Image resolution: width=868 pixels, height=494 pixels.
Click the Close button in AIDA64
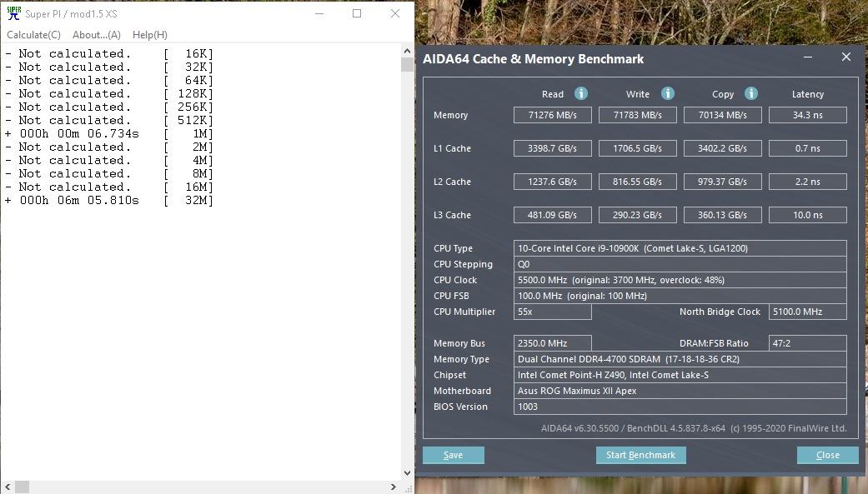pos(828,455)
